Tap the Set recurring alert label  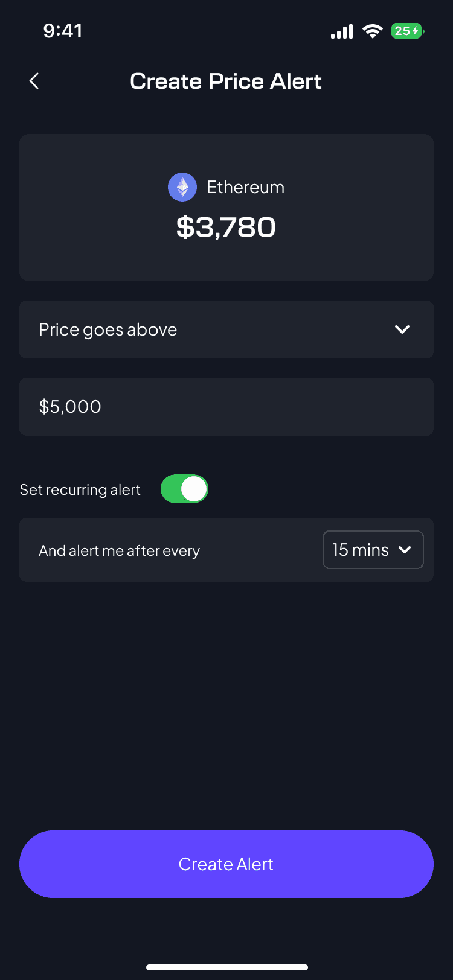point(80,489)
